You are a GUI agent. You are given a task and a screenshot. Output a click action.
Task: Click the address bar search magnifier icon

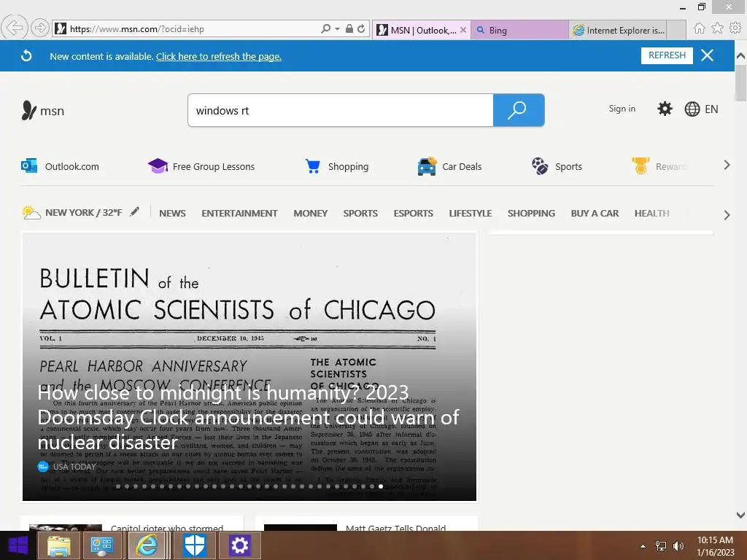325,28
